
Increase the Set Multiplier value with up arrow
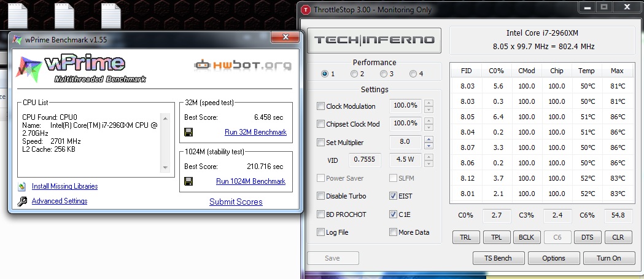(x=429, y=139)
